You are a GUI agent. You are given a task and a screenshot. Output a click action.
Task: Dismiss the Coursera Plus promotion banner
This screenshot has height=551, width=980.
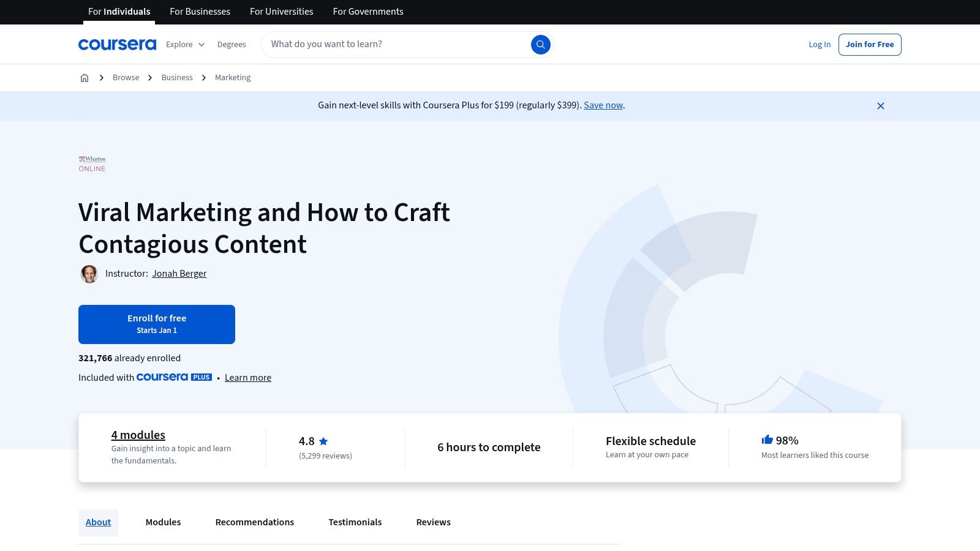(x=881, y=105)
